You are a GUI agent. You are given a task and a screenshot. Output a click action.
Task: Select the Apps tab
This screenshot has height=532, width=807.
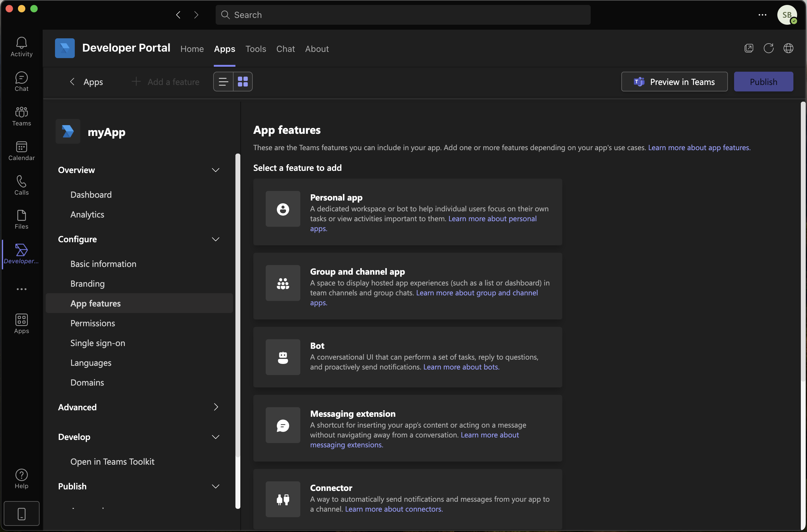pyautogui.click(x=225, y=49)
